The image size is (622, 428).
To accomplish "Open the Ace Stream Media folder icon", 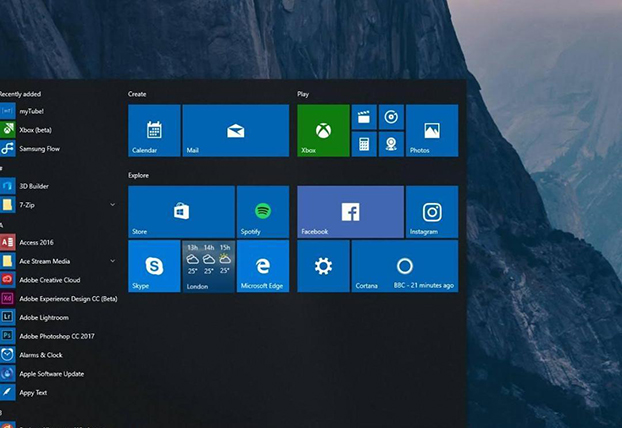I will 8,261.
